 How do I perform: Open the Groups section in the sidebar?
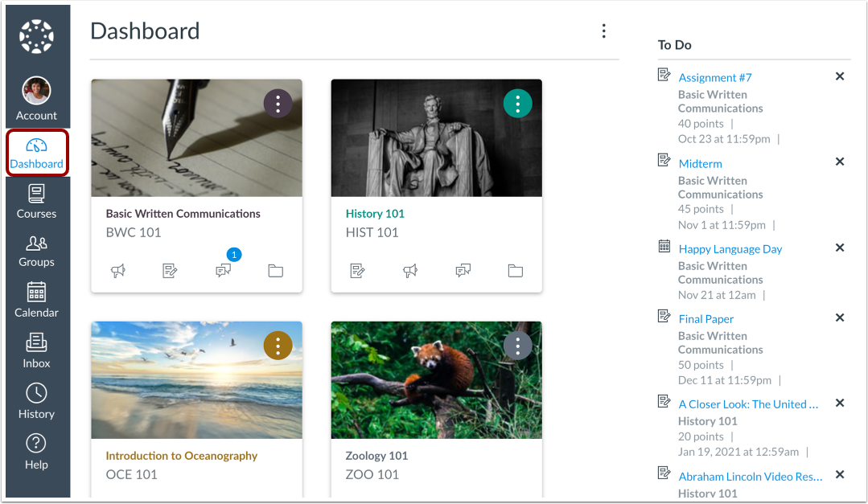(36, 250)
